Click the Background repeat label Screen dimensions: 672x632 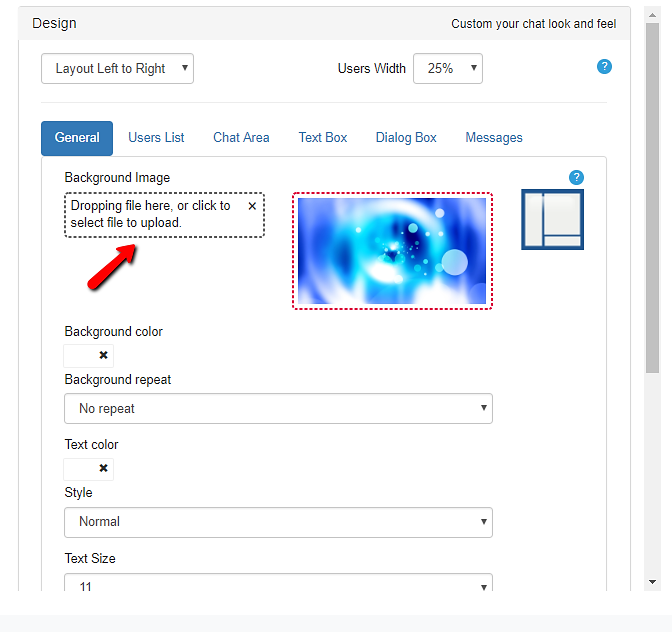118,380
